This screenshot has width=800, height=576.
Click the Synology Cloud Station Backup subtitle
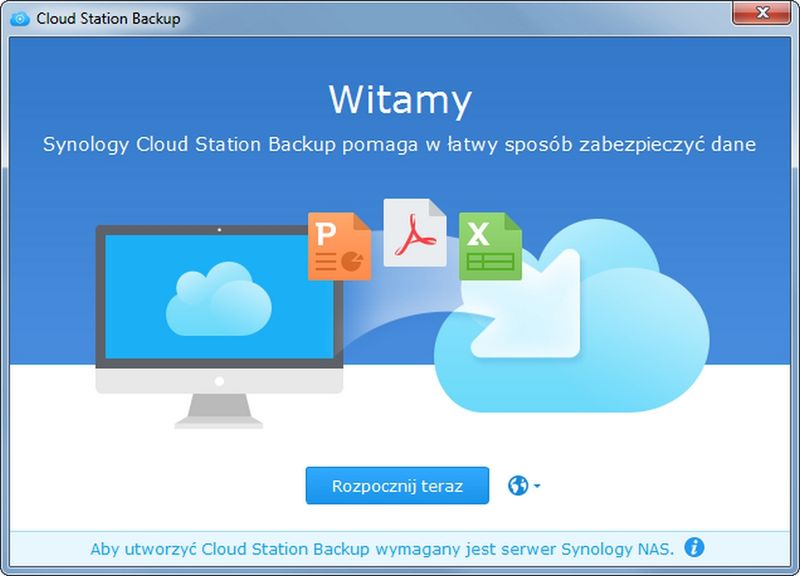click(x=399, y=144)
